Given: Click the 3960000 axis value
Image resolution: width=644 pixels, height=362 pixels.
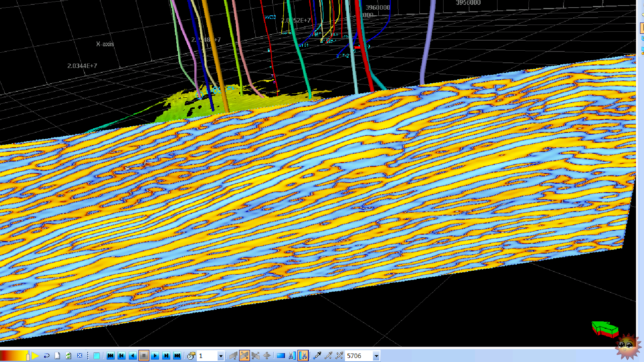Looking at the screenshot, I should pos(378,7).
